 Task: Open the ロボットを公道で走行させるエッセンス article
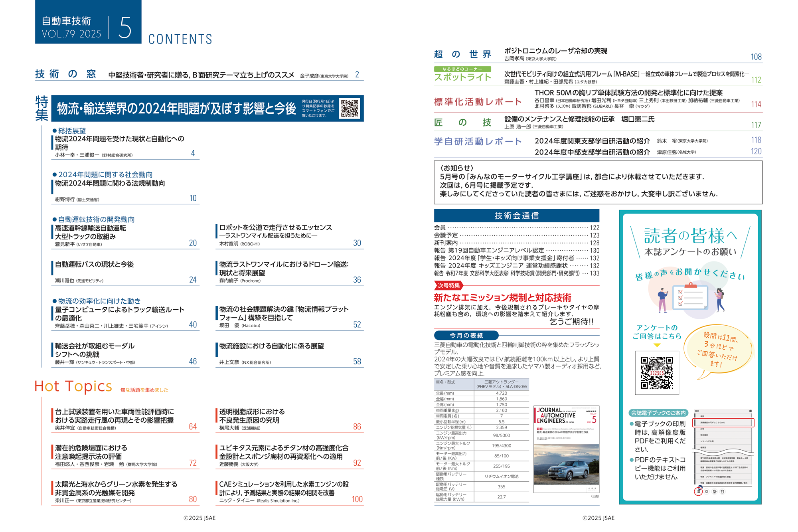tap(275, 227)
